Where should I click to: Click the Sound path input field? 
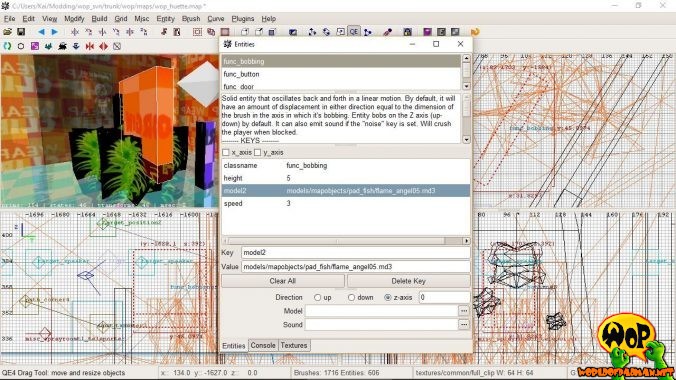(x=382, y=324)
